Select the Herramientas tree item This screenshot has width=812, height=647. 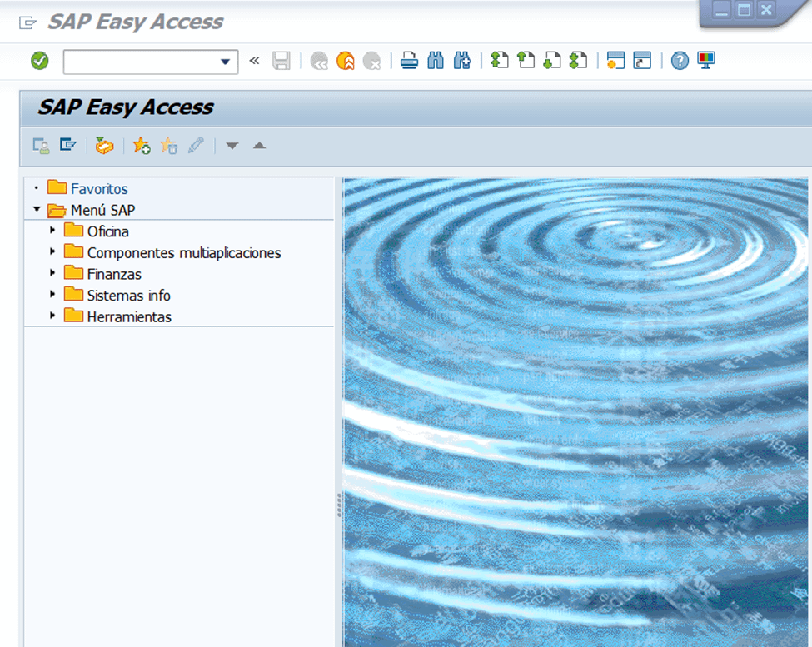(x=129, y=317)
